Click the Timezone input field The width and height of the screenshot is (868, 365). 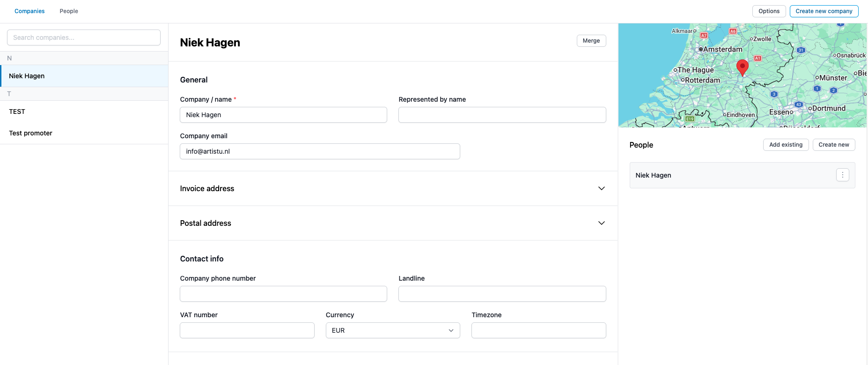pos(538,330)
